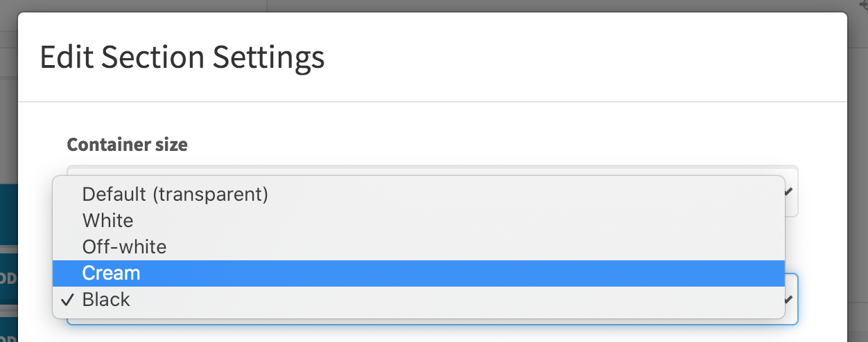Select the highlighted Cream option

click(x=111, y=273)
